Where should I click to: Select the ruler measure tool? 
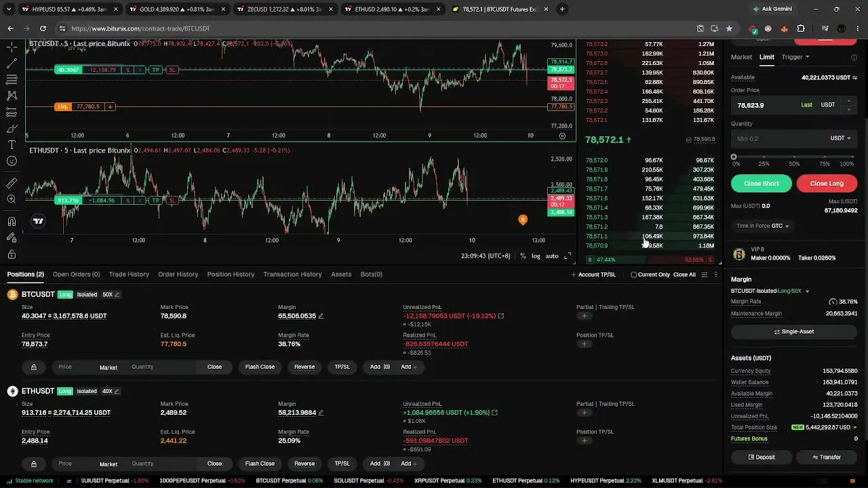12,183
